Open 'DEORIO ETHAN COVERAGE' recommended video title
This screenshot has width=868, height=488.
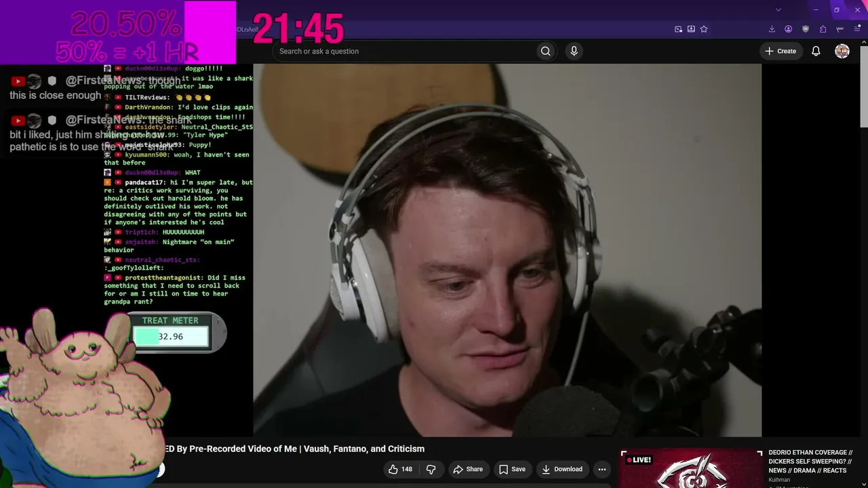point(810,461)
